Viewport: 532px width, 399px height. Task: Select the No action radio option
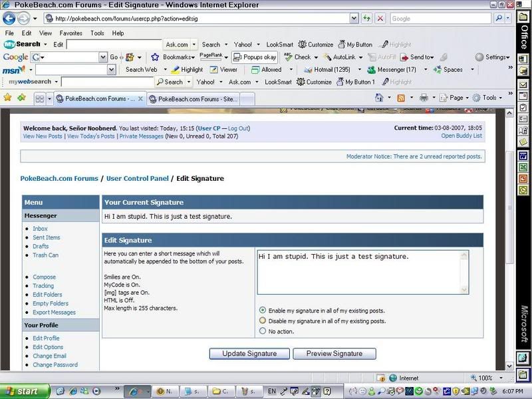pos(262,331)
